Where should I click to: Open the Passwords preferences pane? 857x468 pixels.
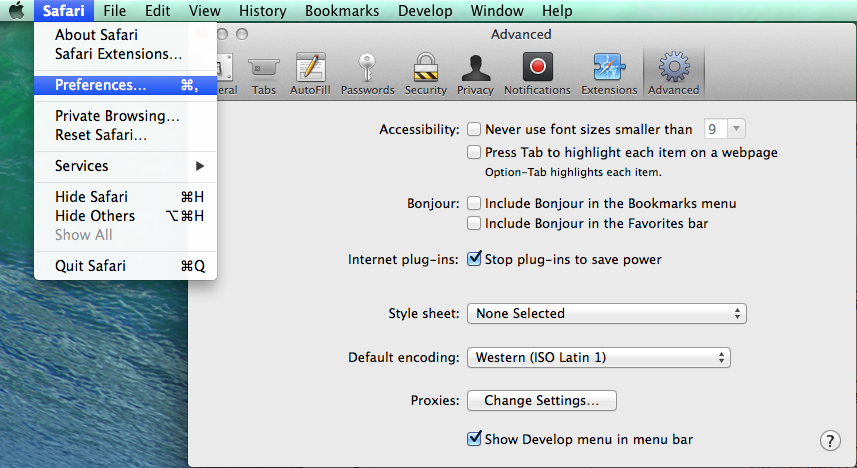[367, 75]
